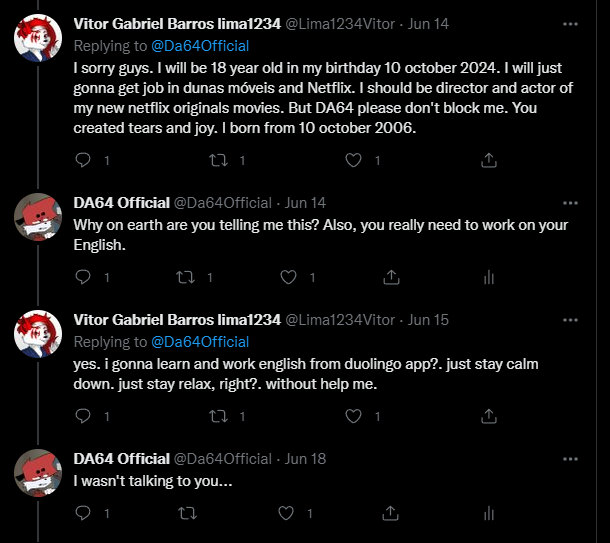Open DA64 Official's avatar on the last tweet
The height and width of the screenshot is (543, 610).
click(x=39, y=473)
